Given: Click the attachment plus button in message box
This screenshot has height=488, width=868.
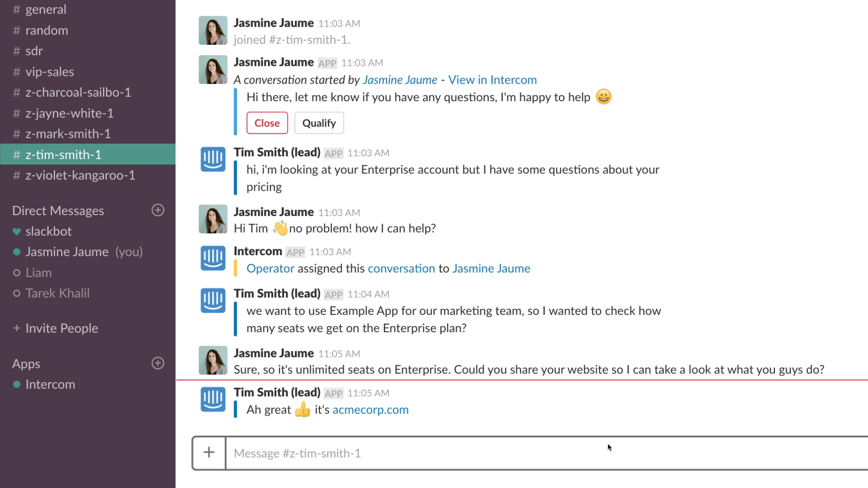Looking at the screenshot, I should [209, 453].
